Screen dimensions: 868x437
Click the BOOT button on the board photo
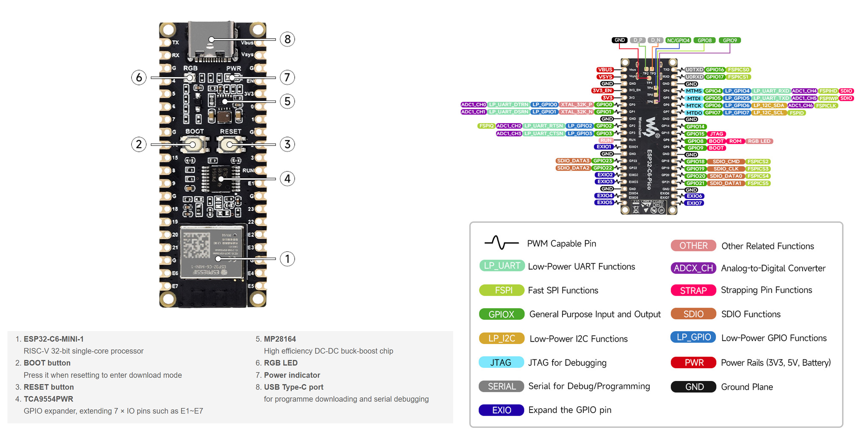pyautogui.click(x=193, y=144)
